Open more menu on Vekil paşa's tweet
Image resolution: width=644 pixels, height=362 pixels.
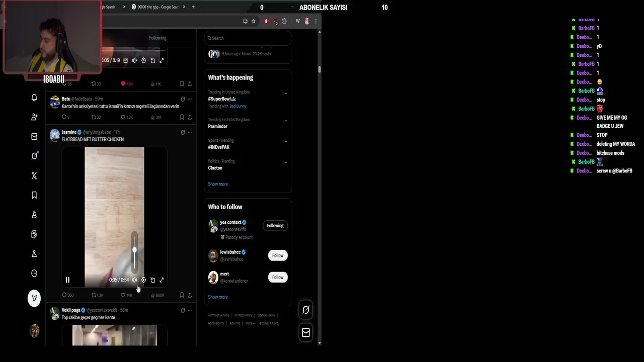click(x=190, y=310)
